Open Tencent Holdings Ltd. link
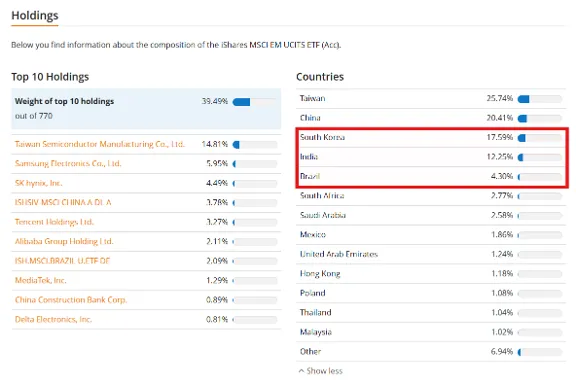 [54, 222]
